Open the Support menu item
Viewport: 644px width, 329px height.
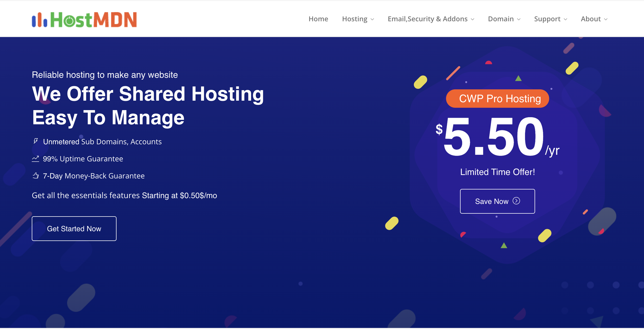tap(547, 19)
